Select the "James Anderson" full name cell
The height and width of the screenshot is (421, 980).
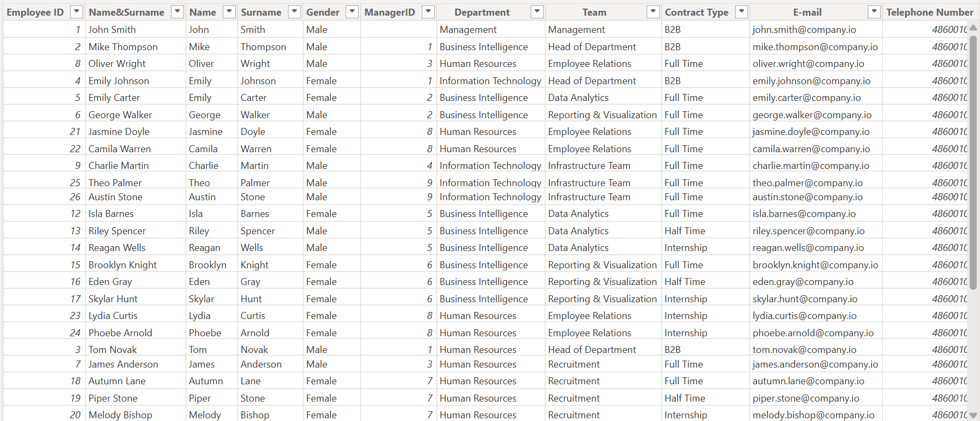[x=135, y=364]
